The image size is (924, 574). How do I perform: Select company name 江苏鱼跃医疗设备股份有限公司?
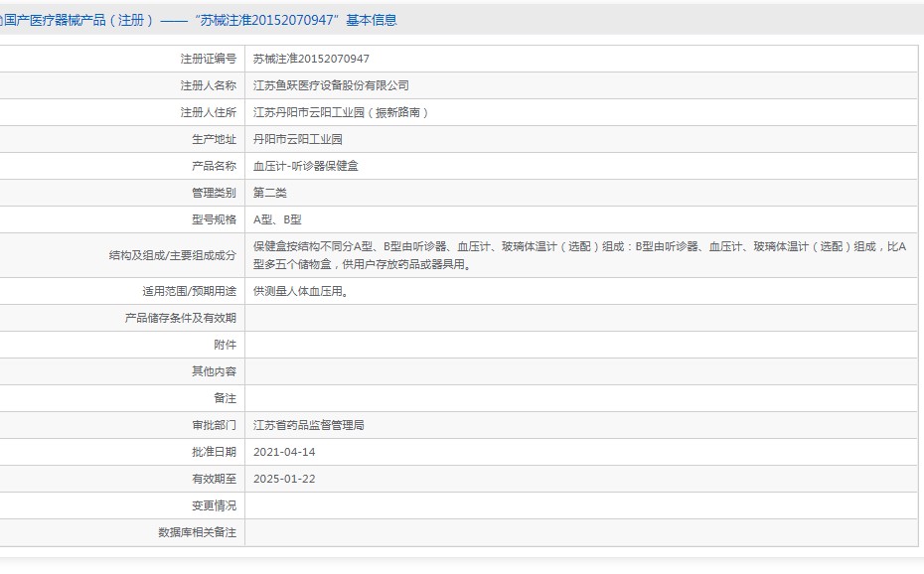(x=331, y=86)
